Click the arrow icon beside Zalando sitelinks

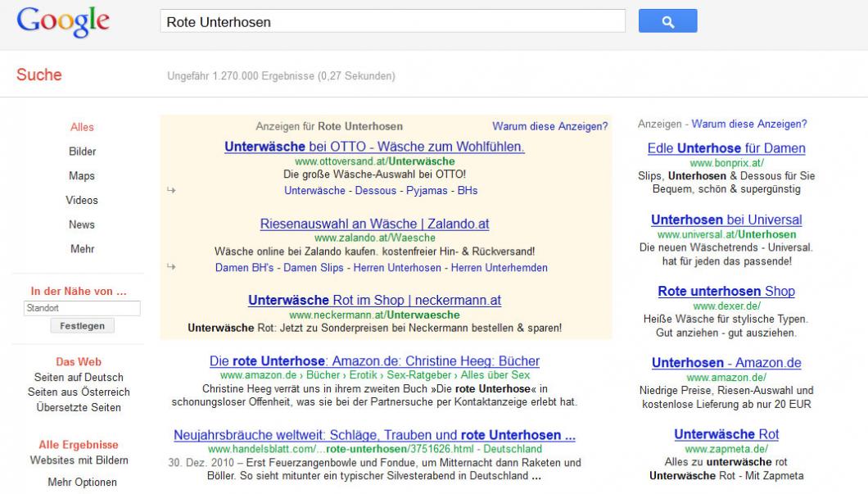pos(171,266)
